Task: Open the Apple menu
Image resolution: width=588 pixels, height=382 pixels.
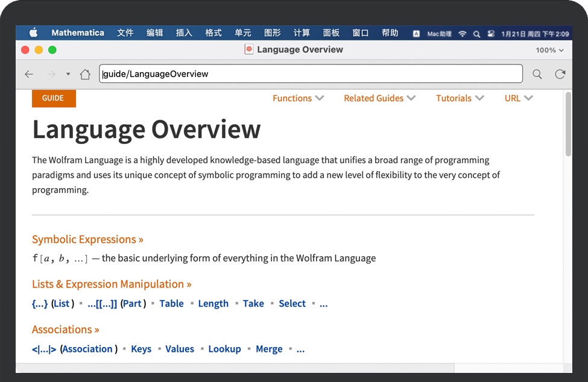Action: click(33, 33)
